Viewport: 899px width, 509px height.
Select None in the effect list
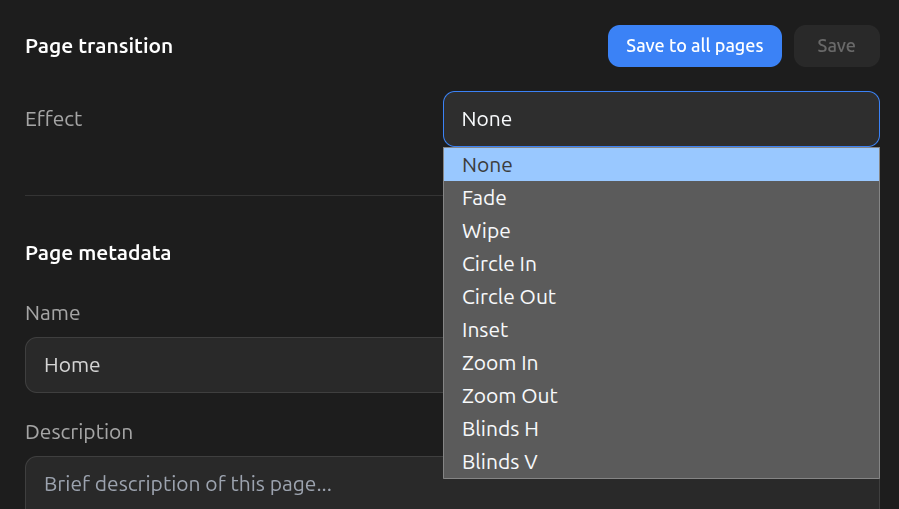(x=660, y=165)
